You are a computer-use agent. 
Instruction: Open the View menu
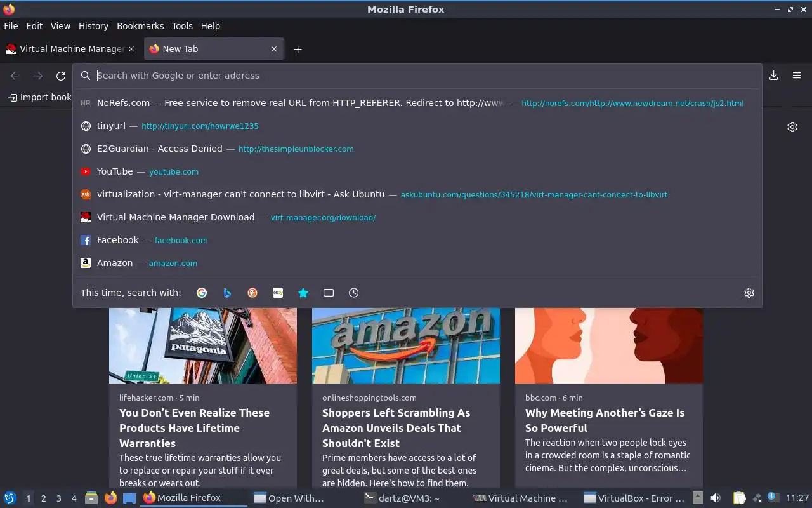[60, 26]
